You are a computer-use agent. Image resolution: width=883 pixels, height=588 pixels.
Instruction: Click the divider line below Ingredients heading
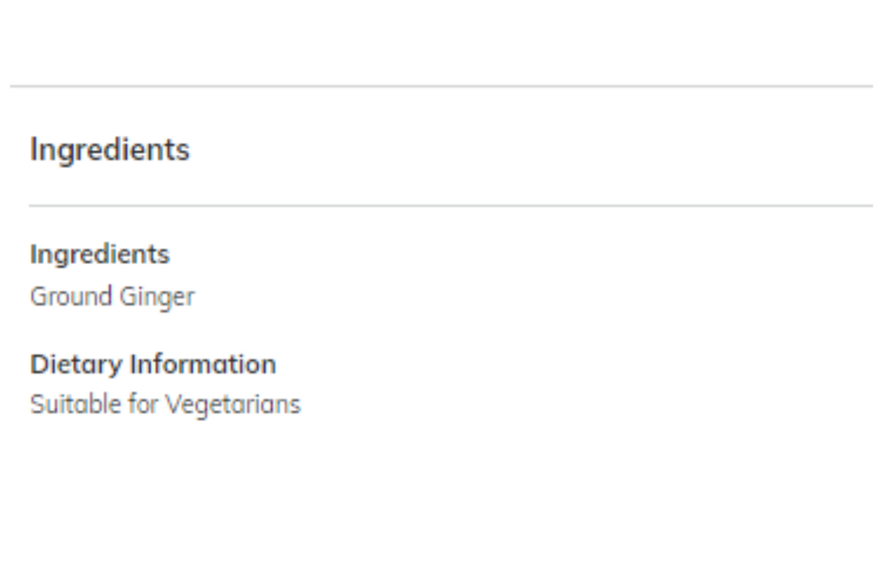[x=451, y=205]
